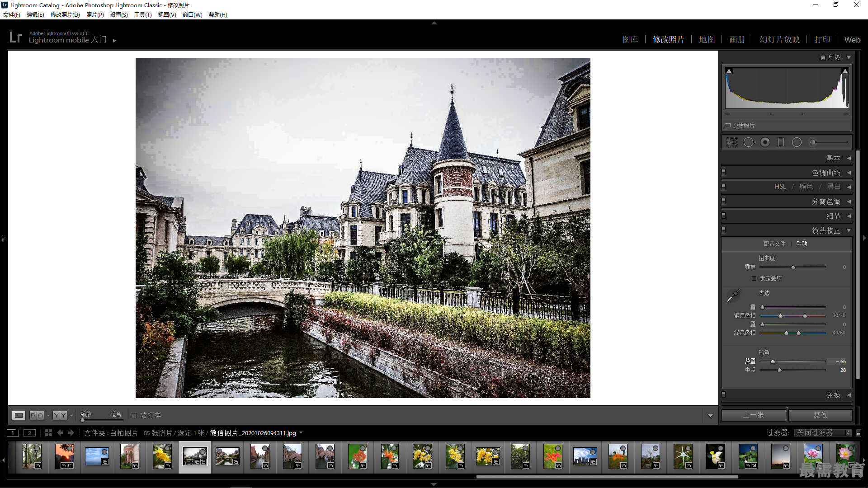868x488 pixels.
Task: Toggle shadow clipping indicator in histogram
Action: point(729,71)
